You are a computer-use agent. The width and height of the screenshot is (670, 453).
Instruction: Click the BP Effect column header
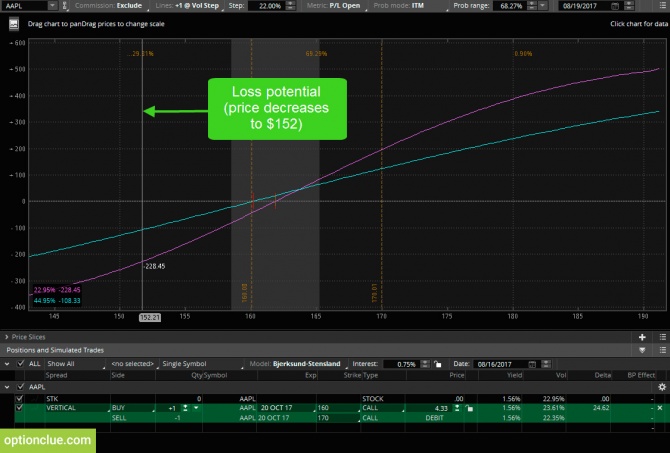tap(641, 375)
